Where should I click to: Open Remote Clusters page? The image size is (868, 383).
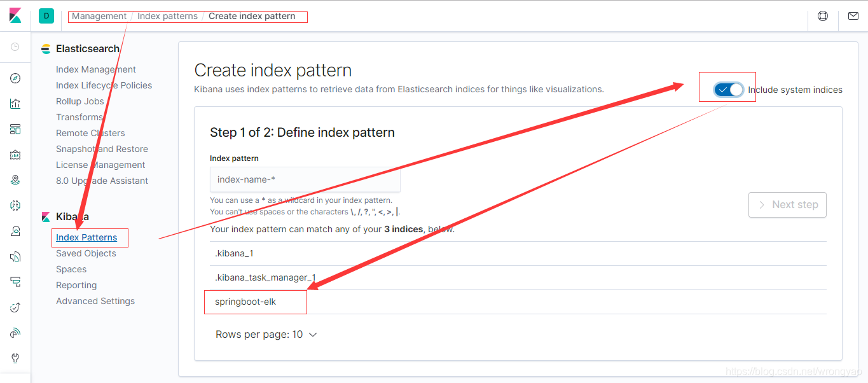(x=90, y=133)
